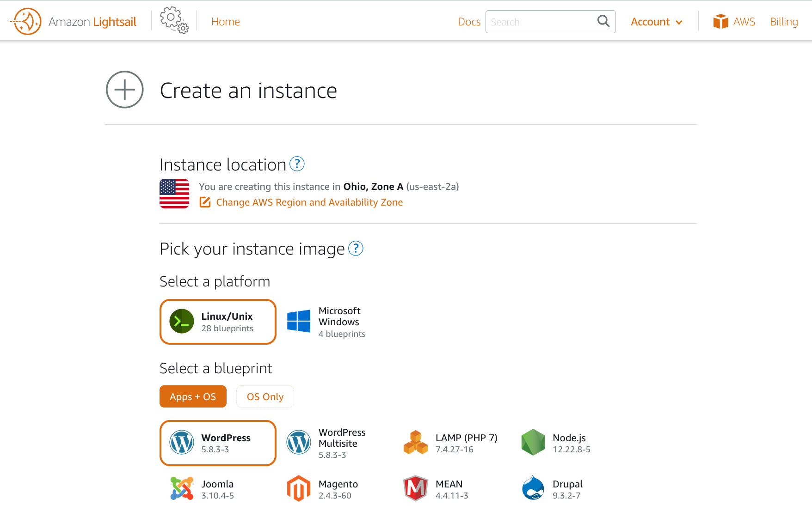The image size is (812, 511).
Task: Click the LAMP stack cubes icon
Action: [x=416, y=443]
